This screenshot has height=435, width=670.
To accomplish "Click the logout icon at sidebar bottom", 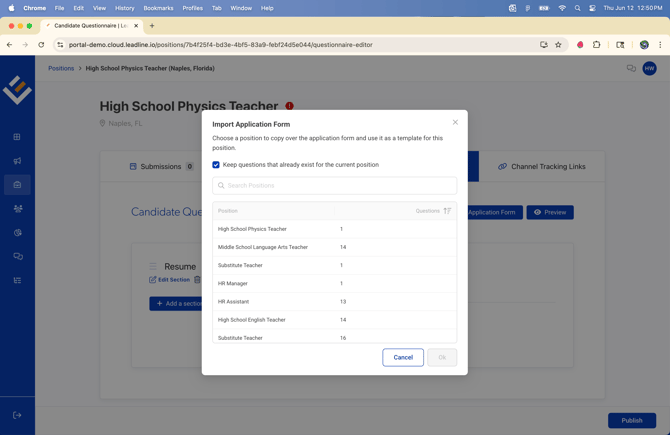I will [x=17, y=415].
